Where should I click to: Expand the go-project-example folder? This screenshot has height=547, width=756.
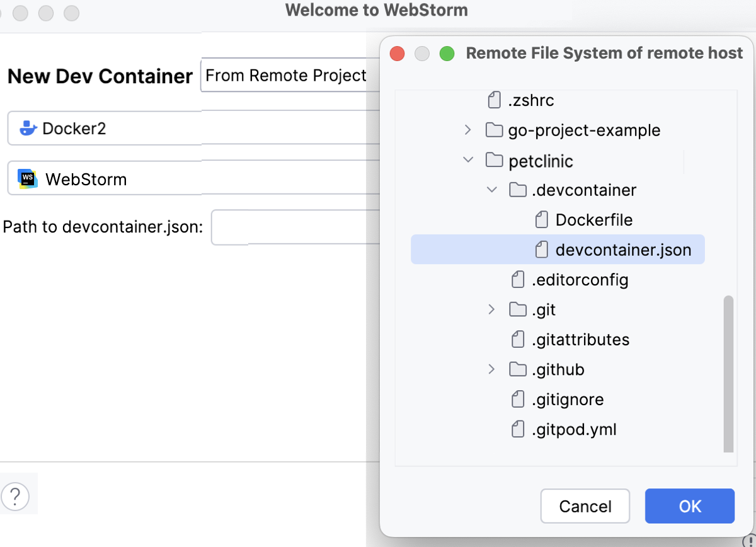[x=467, y=130]
